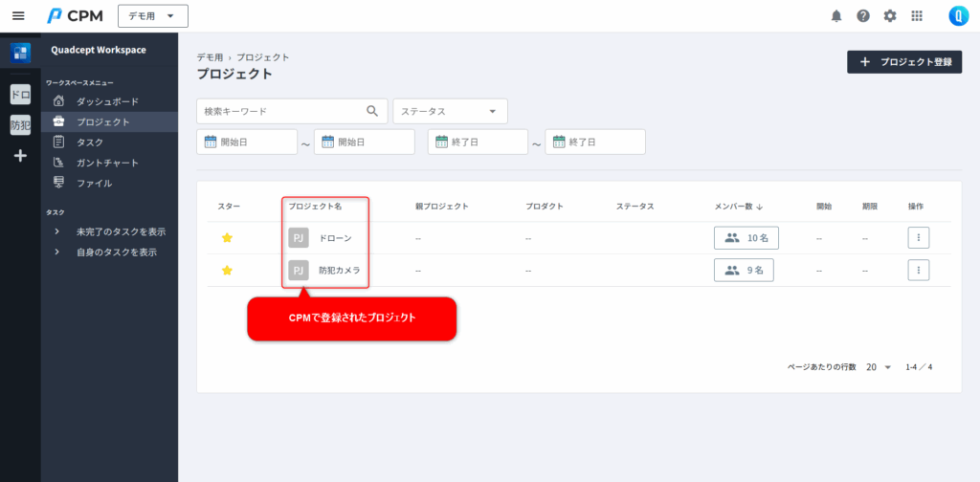Viewport: 980px width, 482px height.
Task: Click the user account avatar
Action: (958, 16)
